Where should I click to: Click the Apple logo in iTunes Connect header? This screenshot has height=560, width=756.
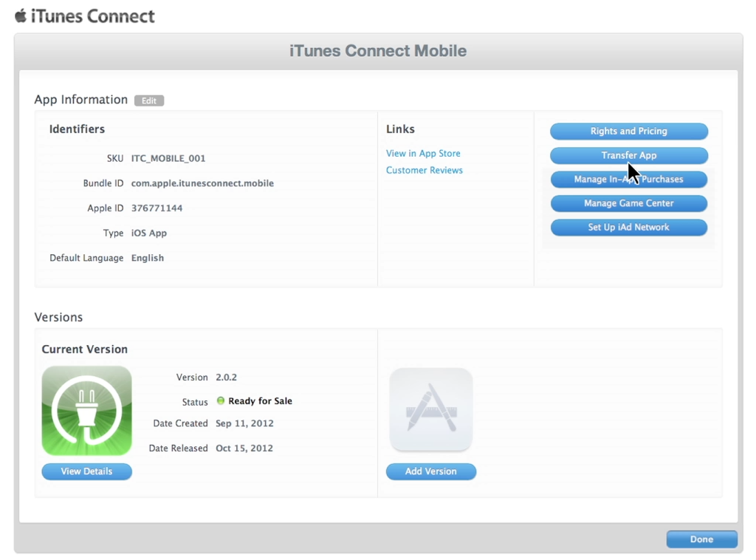point(21,16)
